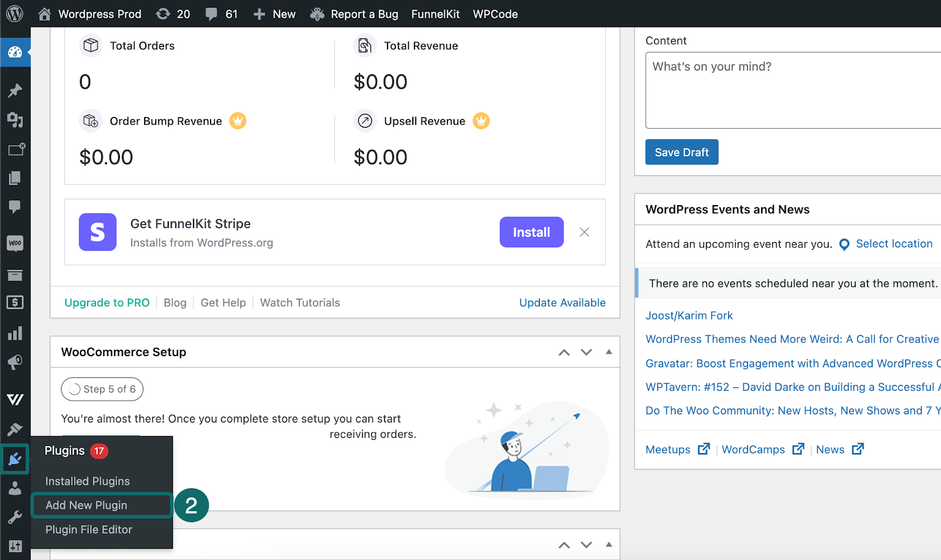This screenshot has height=560, width=941.
Task: Open Meetups external link
Action: [x=678, y=449]
